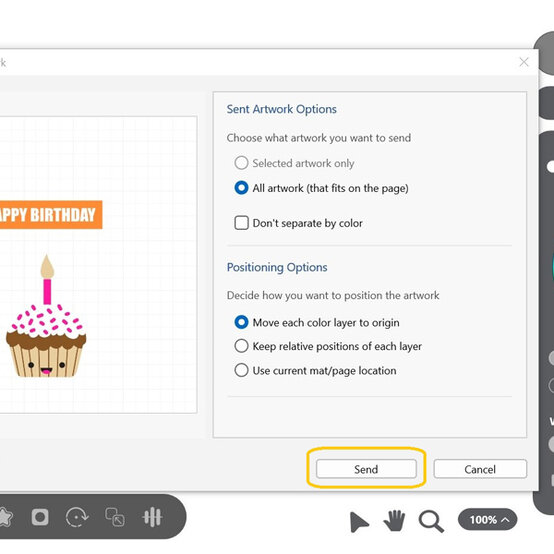554x554 pixels.
Task: Select the arrow pointer tool
Action: point(358,521)
